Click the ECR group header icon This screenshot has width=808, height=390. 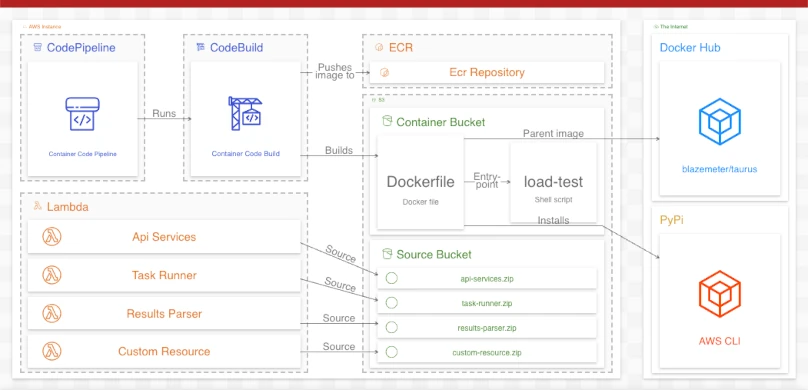379,48
